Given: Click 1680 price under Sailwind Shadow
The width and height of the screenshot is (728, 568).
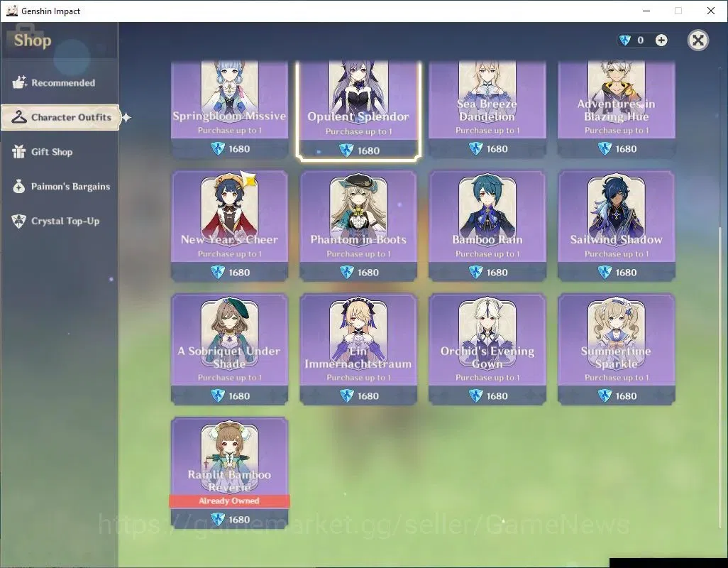Looking at the screenshot, I should pos(626,273).
